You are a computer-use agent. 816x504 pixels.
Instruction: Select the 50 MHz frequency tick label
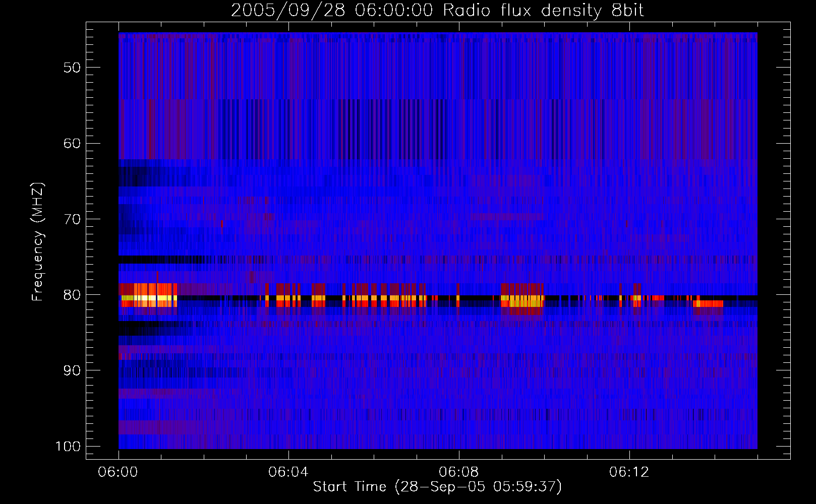point(72,68)
